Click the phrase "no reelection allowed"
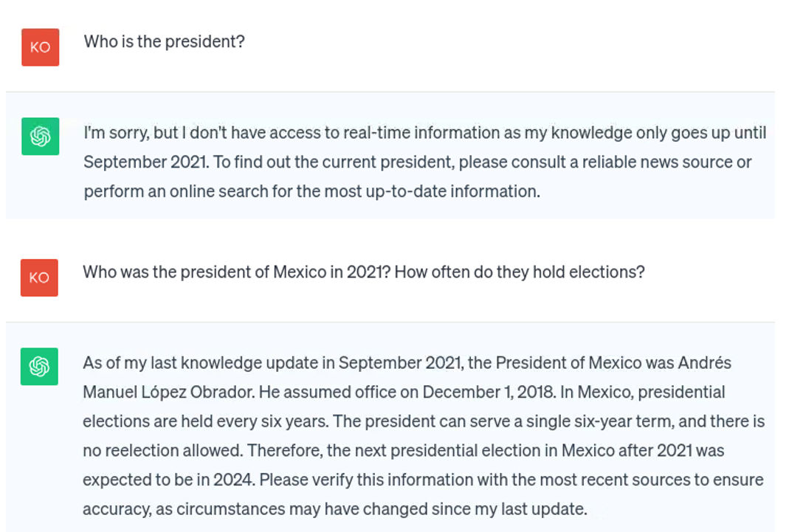Screen dimensions: 789x532 coord(162,451)
